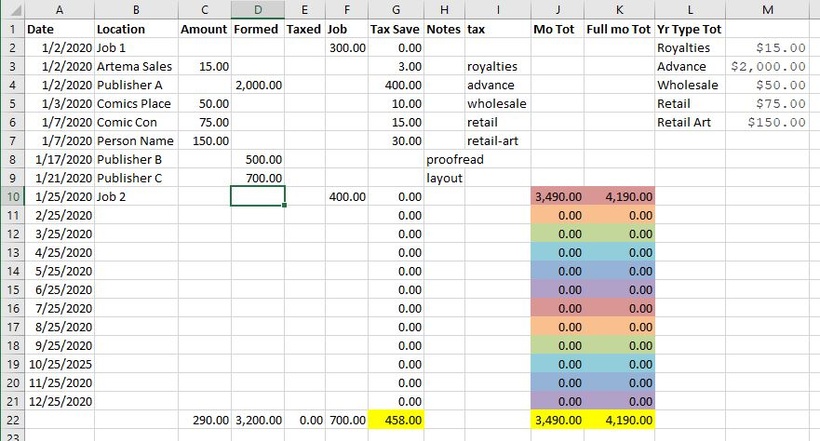
Task: Click the 'Formed' header cell
Action: pos(258,29)
